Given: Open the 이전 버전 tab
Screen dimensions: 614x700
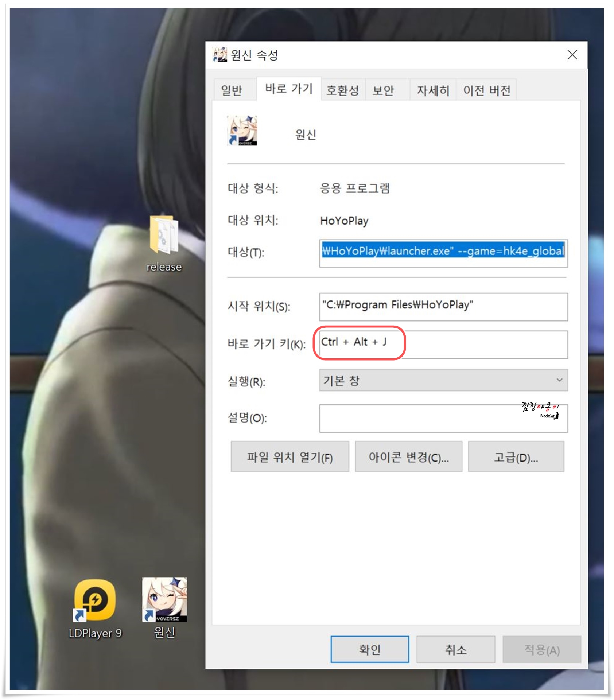Looking at the screenshot, I should point(486,90).
